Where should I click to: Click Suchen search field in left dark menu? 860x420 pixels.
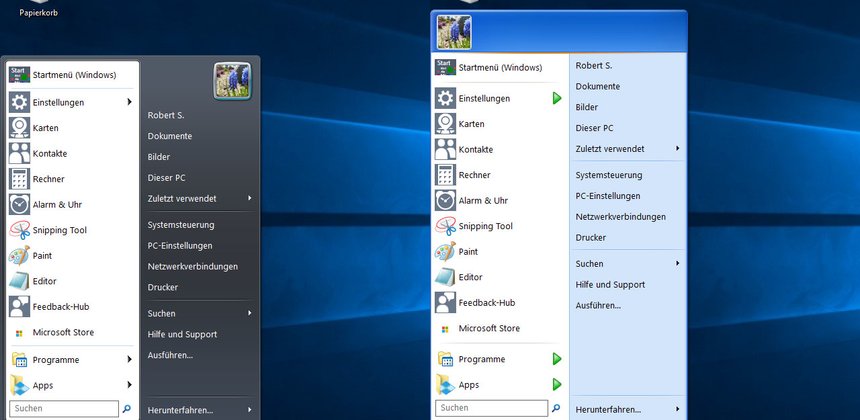pyautogui.click(x=64, y=408)
